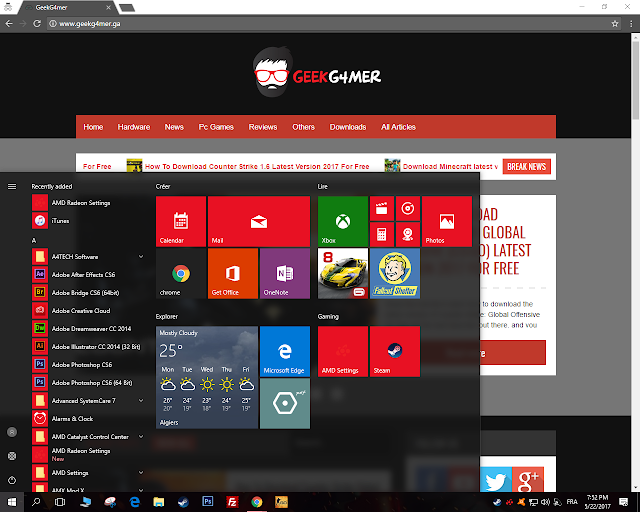Open the Groove Music small tile
Viewport: 640px width, 512px height.
[x=407, y=208]
